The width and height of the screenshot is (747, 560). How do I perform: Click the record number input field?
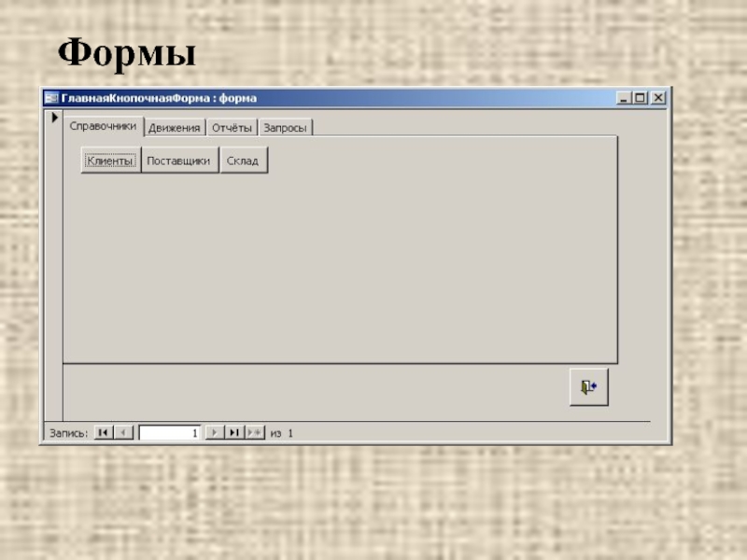pyautogui.click(x=170, y=433)
